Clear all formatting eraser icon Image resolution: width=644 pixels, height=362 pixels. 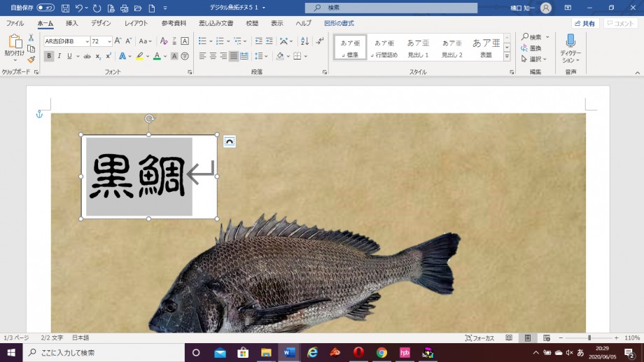pyautogui.click(x=164, y=41)
